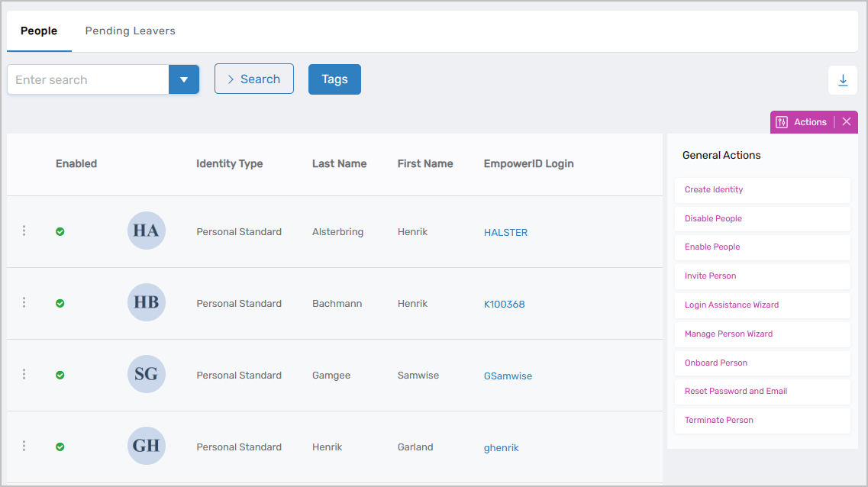Click the Tags button
Screen dimensions: 868x487
pos(334,79)
